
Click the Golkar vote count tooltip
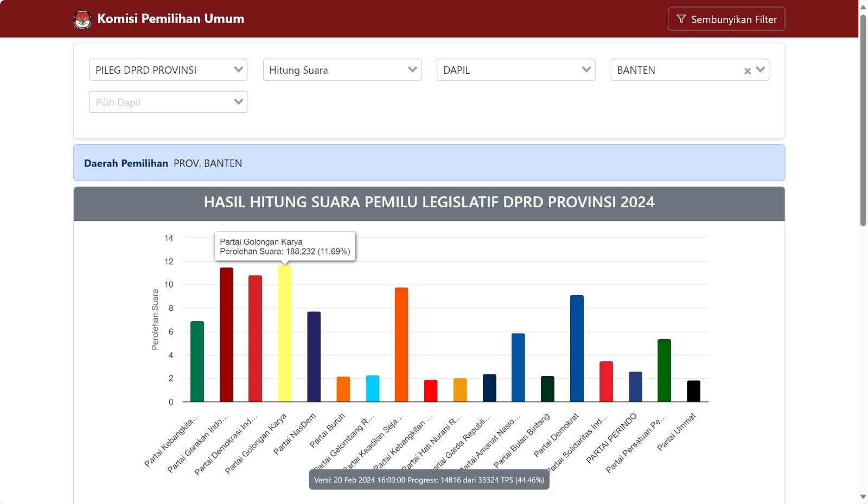tap(285, 247)
